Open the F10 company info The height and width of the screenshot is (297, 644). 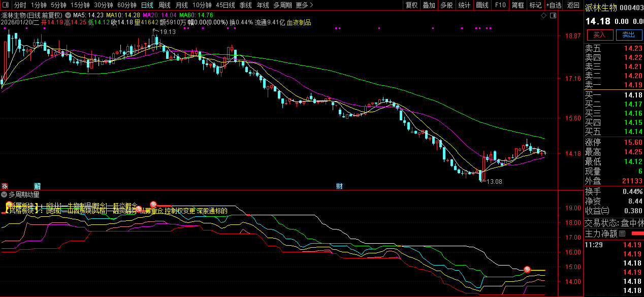click(x=500, y=5)
